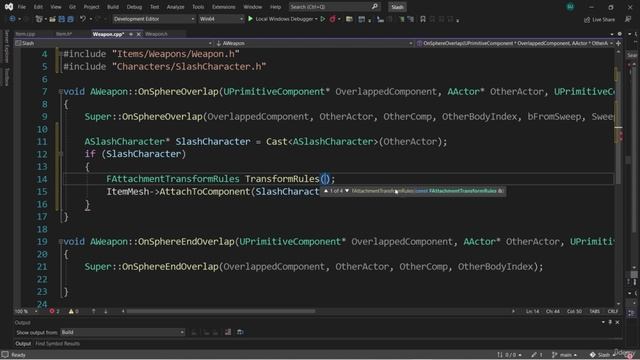
Task: Open the Git menu
Action: [72, 7]
